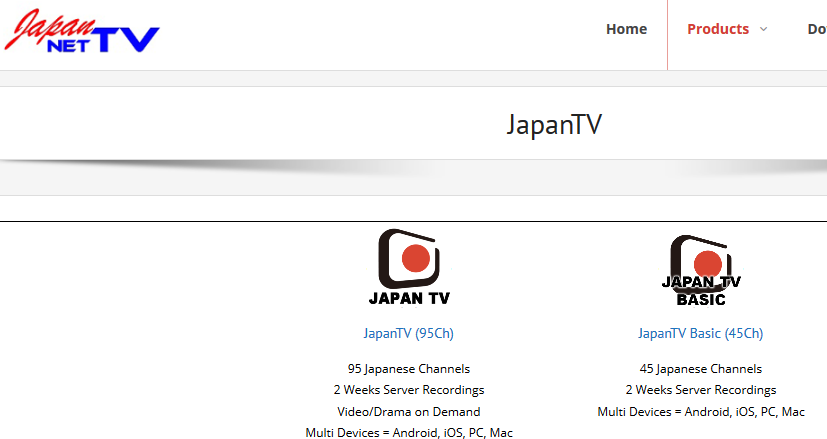Viewport: 827px width, 439px height.
Task: Open the Products menu
Action: click(x=718, y=29)
